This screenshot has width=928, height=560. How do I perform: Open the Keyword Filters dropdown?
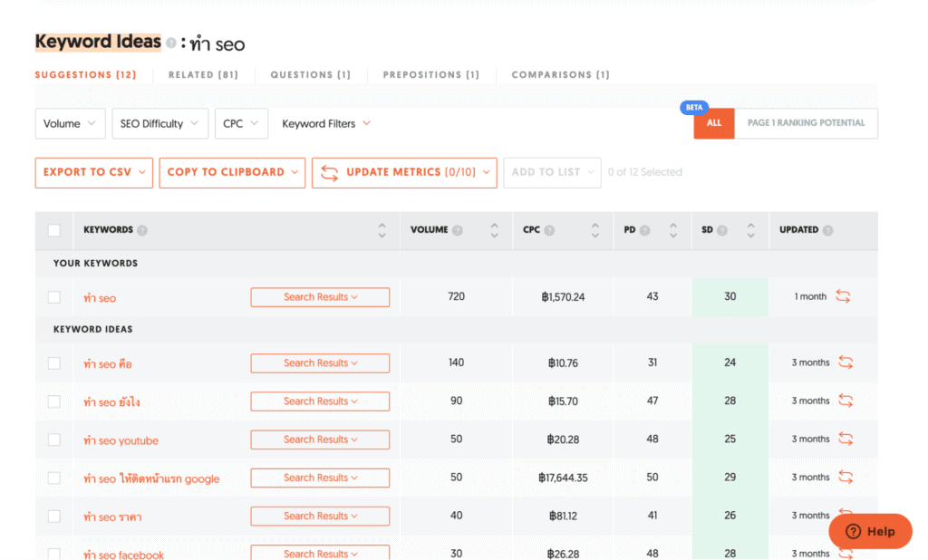[325, 123]
